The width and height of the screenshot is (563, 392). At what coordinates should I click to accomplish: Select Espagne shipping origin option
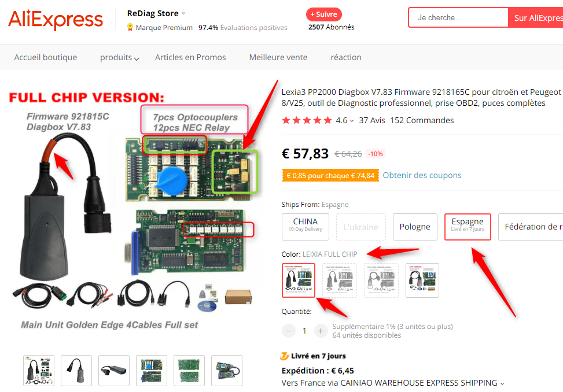tap(468, 227)
